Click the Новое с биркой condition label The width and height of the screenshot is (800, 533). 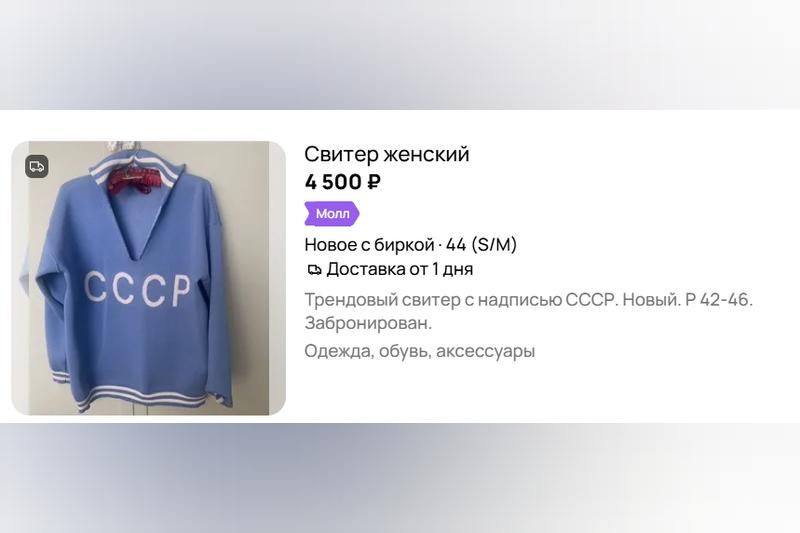point(369,245)
